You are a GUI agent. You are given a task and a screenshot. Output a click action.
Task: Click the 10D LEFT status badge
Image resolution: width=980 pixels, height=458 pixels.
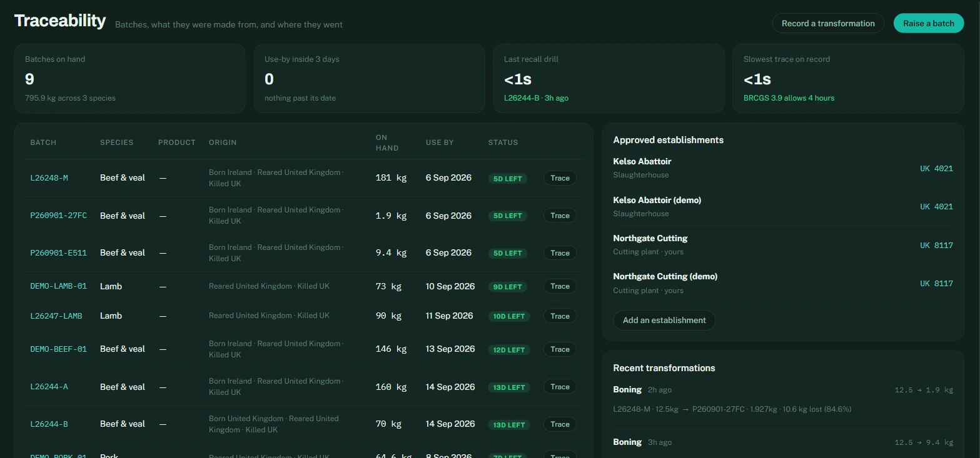(509, 317)
